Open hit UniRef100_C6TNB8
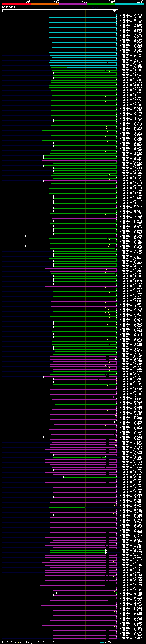Image resolution: width=146 pixels, height=644 pixels. point(131,18)
